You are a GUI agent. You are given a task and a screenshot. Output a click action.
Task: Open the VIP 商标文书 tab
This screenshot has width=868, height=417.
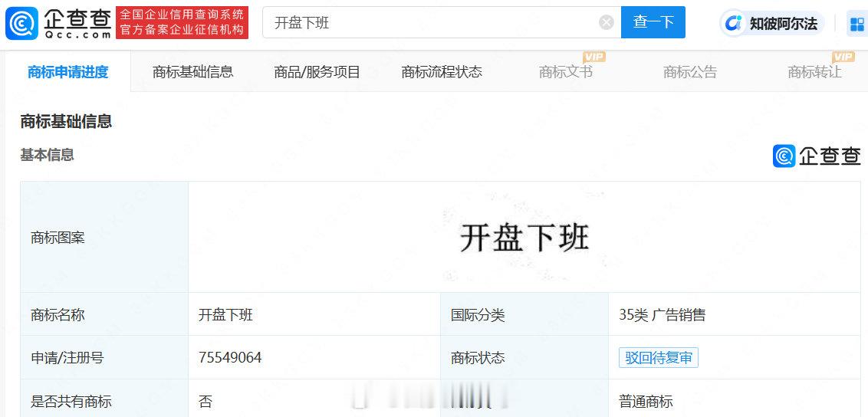tap(566, 72)
